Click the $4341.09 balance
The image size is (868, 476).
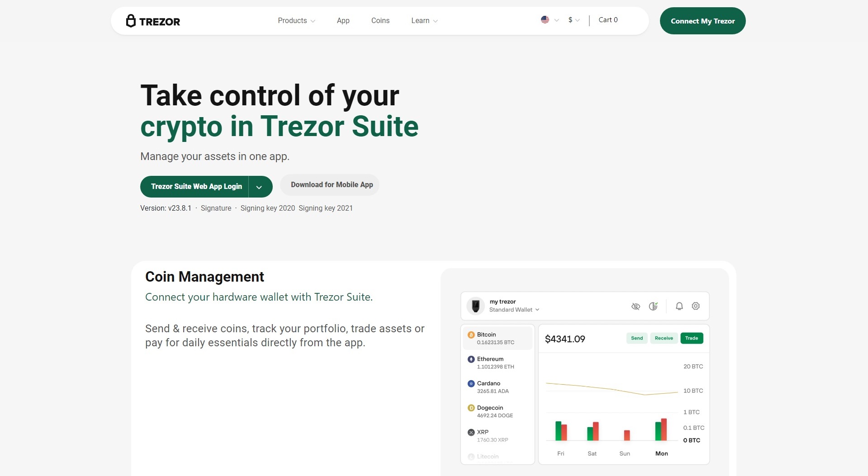[565, 339]
